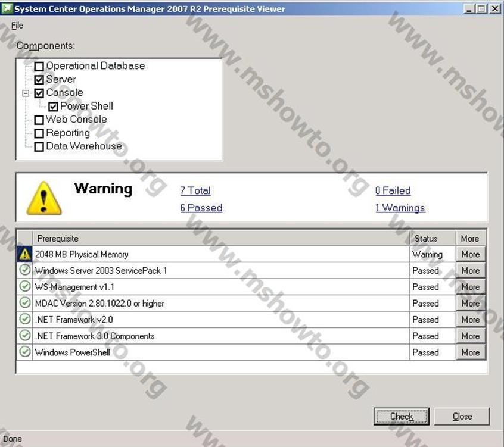Open the File menu
The height and width of the screenshot is (447, 504).
click(17, 26)
